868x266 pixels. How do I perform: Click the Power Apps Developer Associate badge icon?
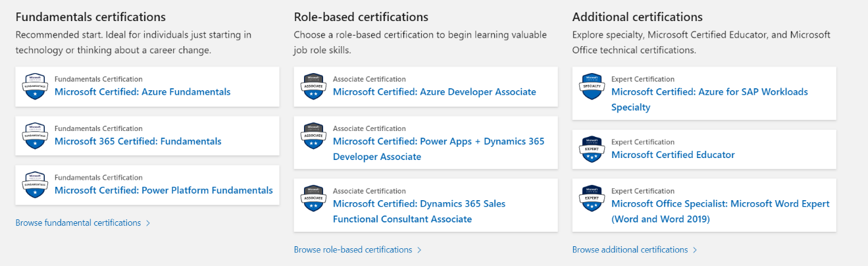[x=313, y=136]
